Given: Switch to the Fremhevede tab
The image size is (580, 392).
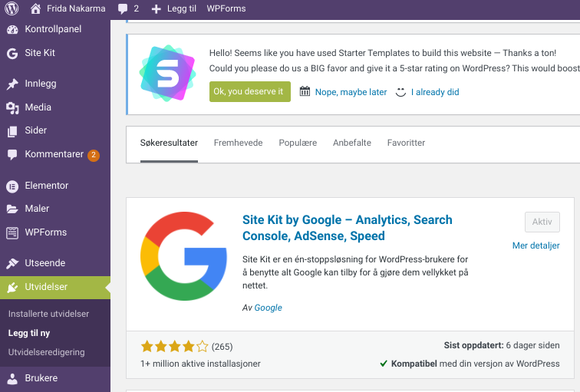Looking at the screenshot, I should 238,143.
